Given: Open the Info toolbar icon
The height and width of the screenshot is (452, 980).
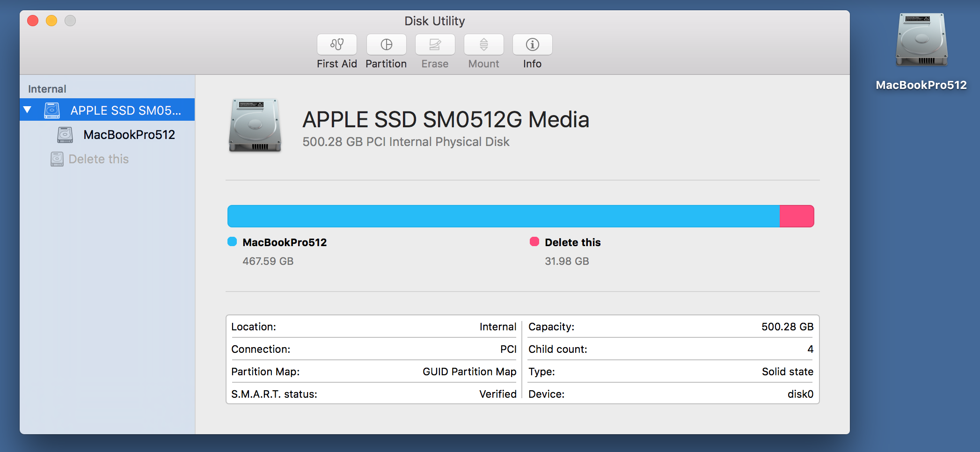Looking at the screenshot, I should click(533, 44).
